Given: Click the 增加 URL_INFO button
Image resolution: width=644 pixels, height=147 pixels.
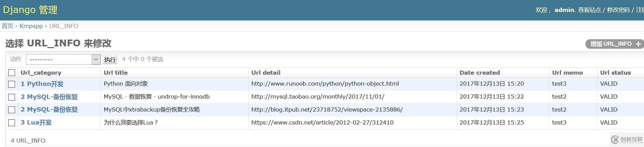Looking at the screenshot, I should point(612,44).
